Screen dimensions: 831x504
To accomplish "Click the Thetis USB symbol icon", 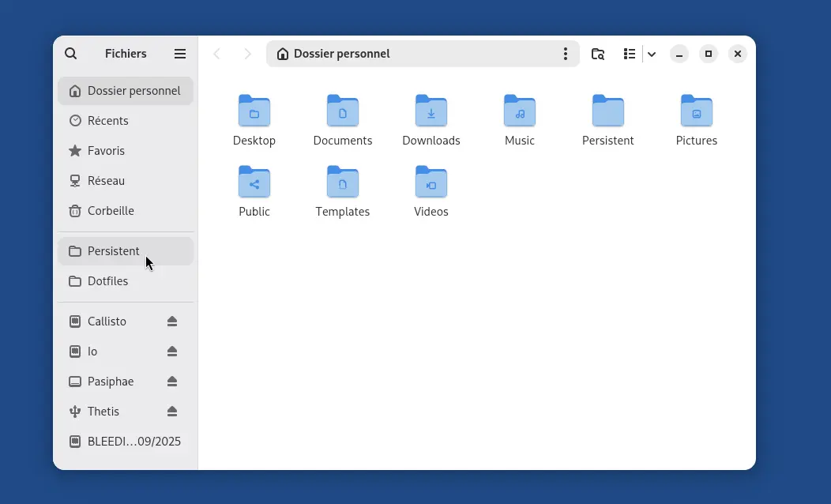I will (75, 412).
